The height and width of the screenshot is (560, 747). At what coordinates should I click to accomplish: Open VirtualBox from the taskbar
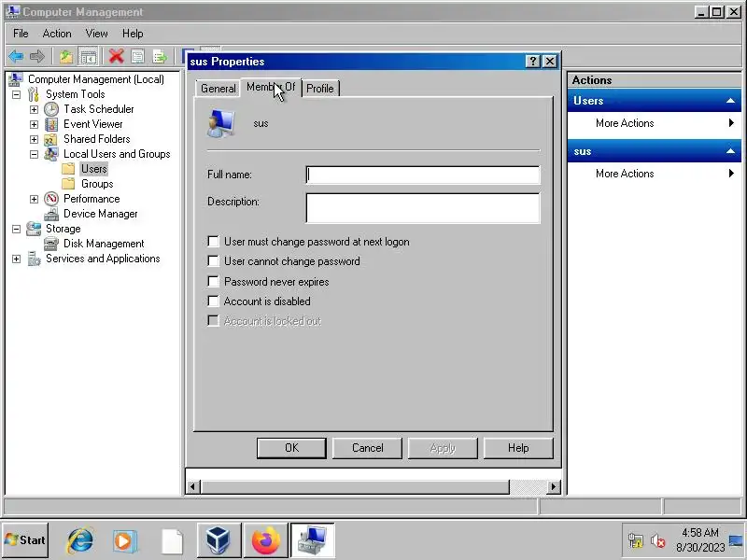click(x=218, y=540)
